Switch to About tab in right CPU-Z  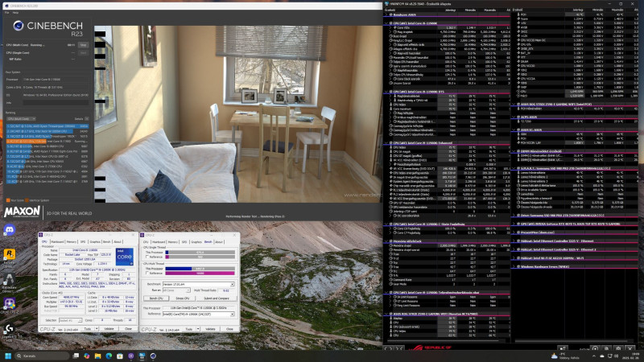[x=219, y=242]
